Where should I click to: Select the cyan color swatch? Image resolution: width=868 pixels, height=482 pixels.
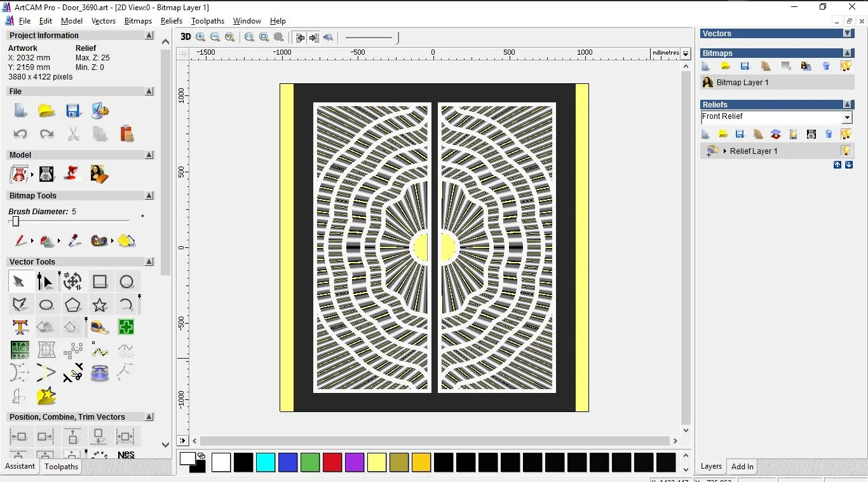coord(266,462)
